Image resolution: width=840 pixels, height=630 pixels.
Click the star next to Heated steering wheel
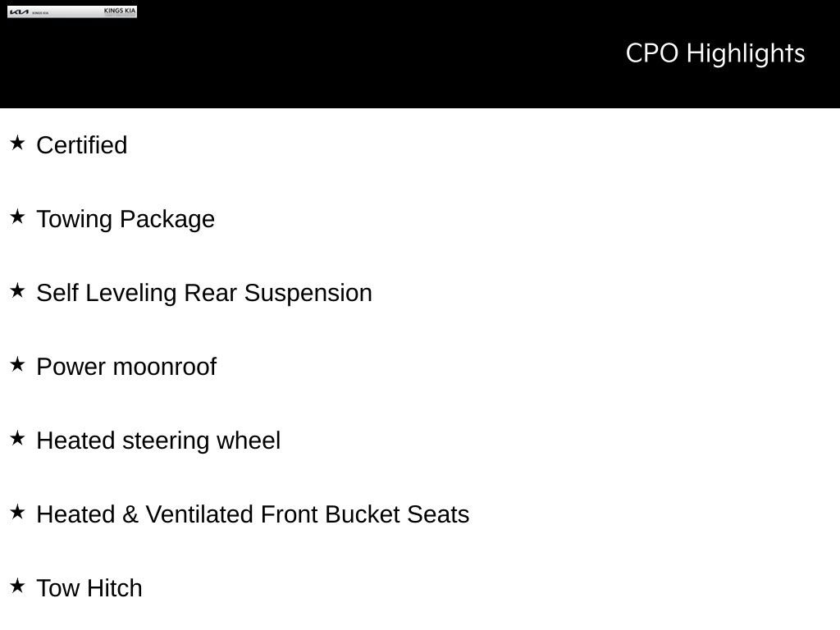[18, 438]
